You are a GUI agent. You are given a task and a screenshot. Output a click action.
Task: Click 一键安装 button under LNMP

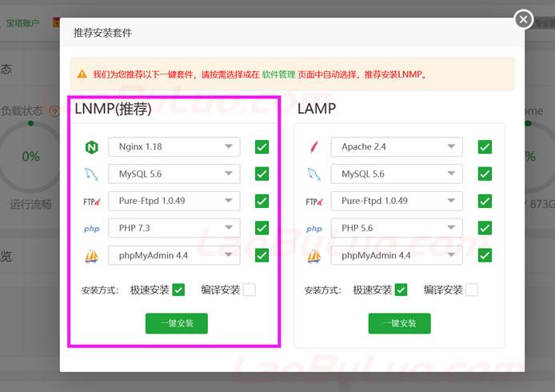pyautogui.click(x=176, y=323)
